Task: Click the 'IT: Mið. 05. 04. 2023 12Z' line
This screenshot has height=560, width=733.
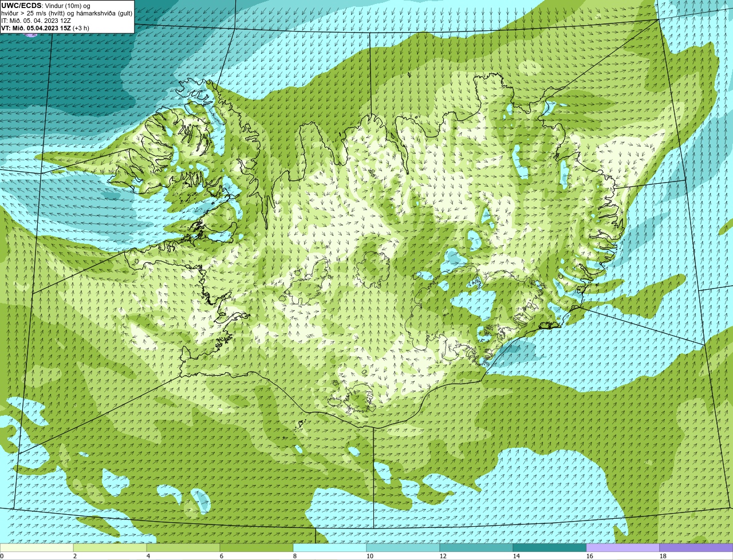Action: [x=36, y=21]
